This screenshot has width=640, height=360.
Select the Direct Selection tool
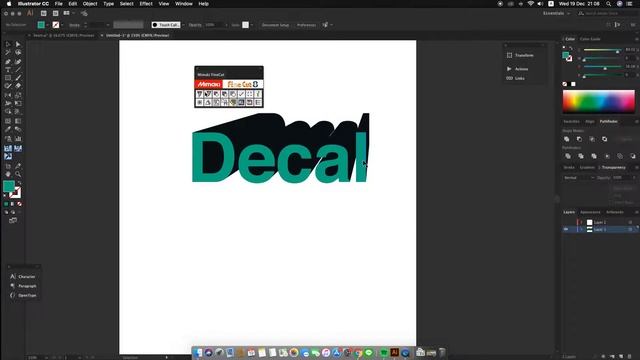(x=18, y=44)
